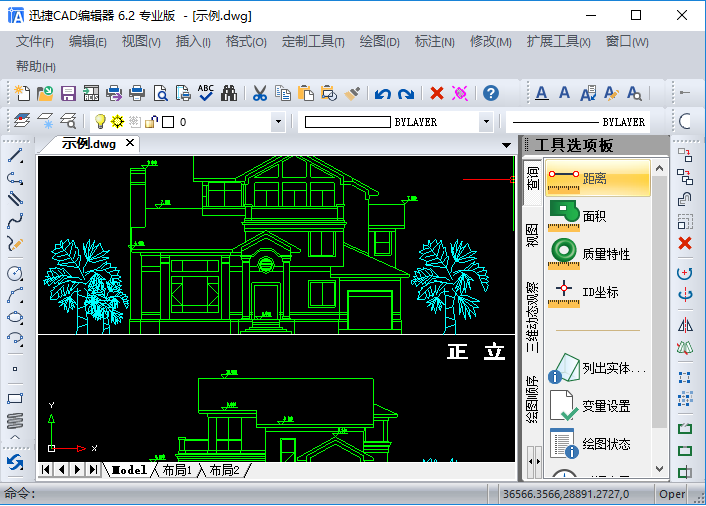Viewport: 706px width, 506px height.
Task: Open a drawing with the Open folder icon
Action: click(x=45, y=93)
